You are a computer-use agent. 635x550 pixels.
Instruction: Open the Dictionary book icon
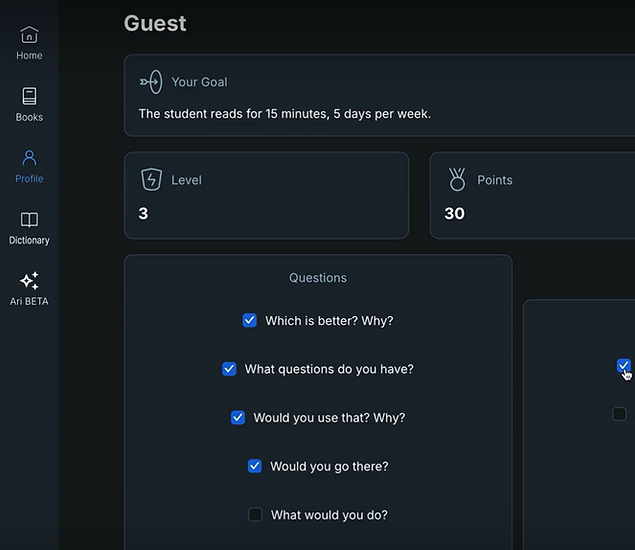coord(29,220)
